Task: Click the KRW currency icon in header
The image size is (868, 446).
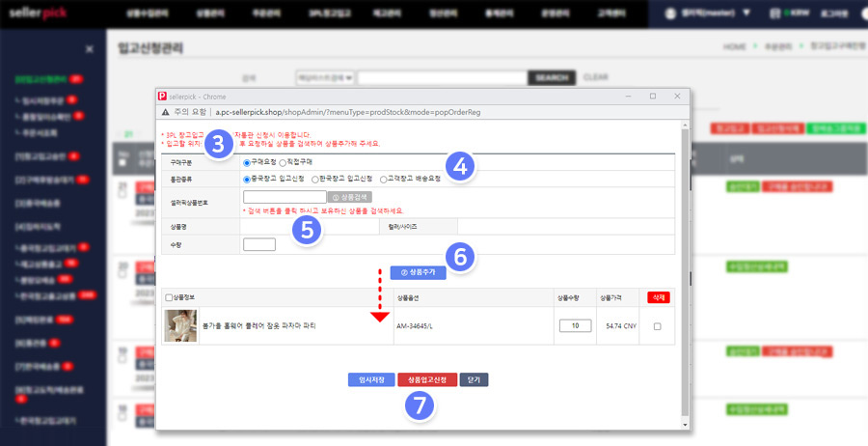Action: point(773,14)
